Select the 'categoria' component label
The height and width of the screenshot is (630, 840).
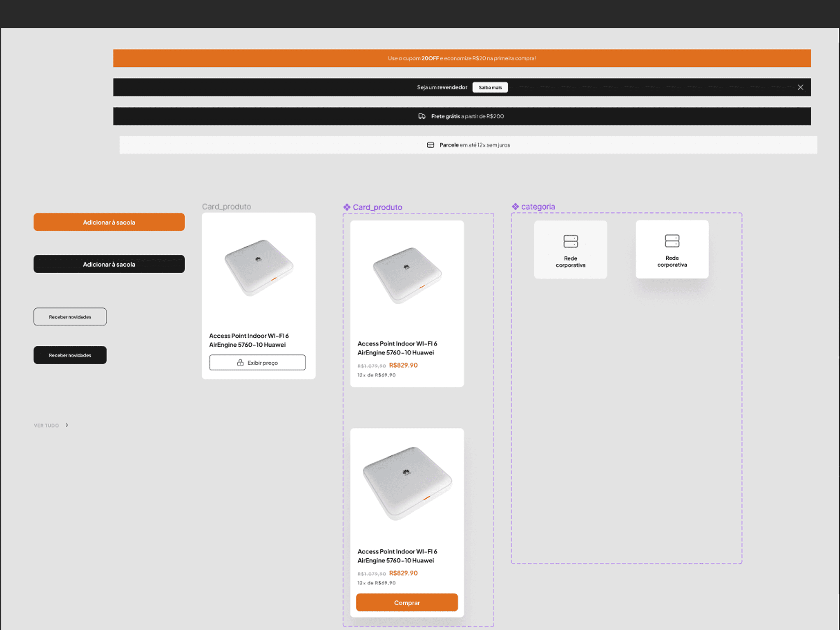click(x=538, y=206)
